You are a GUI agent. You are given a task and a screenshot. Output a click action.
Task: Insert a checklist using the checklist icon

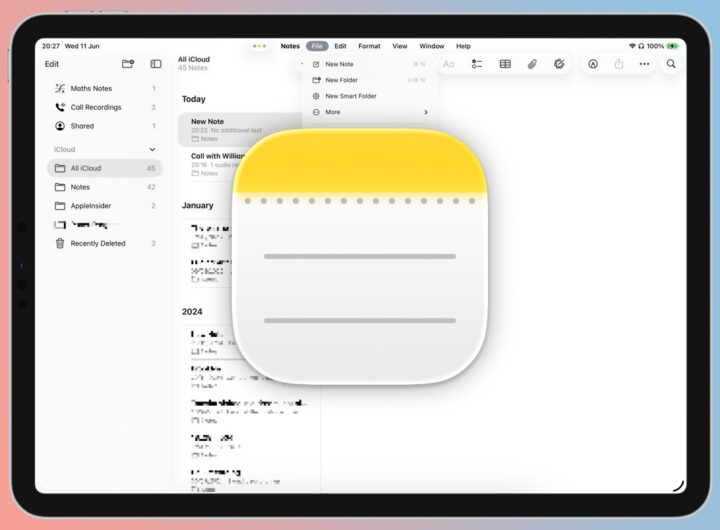coord(477,64)
